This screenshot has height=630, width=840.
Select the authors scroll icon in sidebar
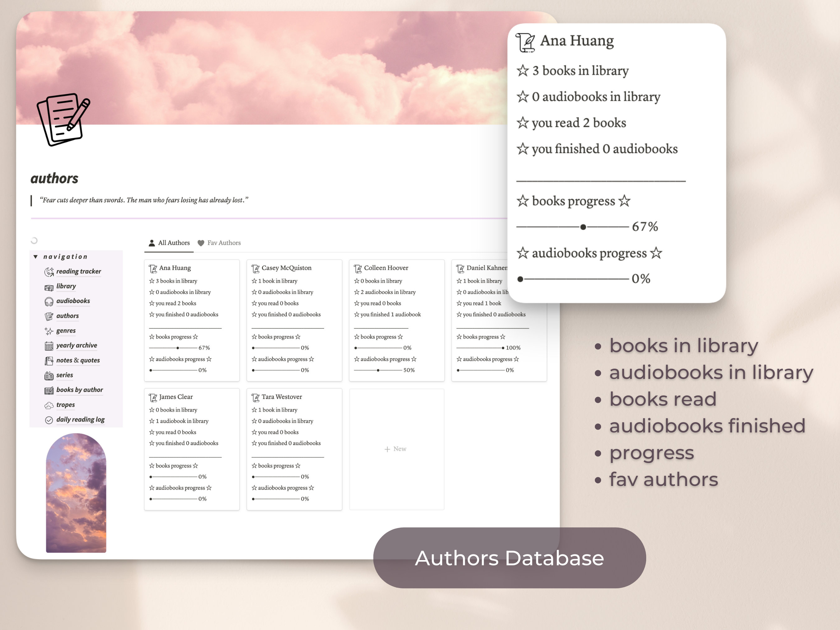tap(49, 316)
